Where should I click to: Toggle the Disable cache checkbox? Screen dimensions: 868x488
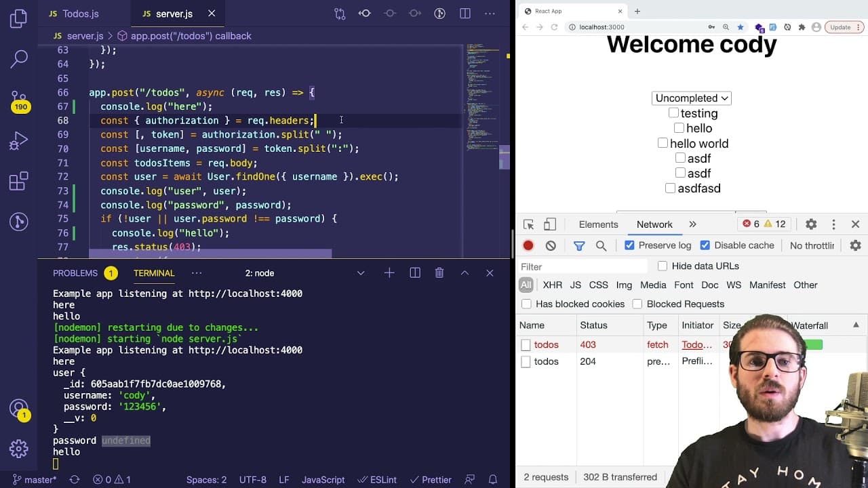point(705,245)
